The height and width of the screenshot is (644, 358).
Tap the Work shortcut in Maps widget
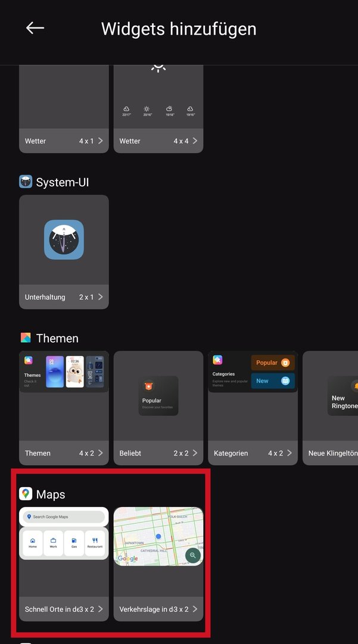pyautogui.click(x=54, y=543)
